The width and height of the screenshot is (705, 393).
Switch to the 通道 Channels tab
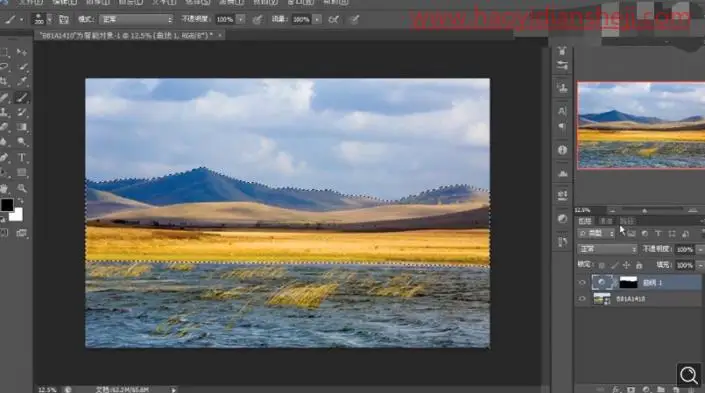[606, 221]
